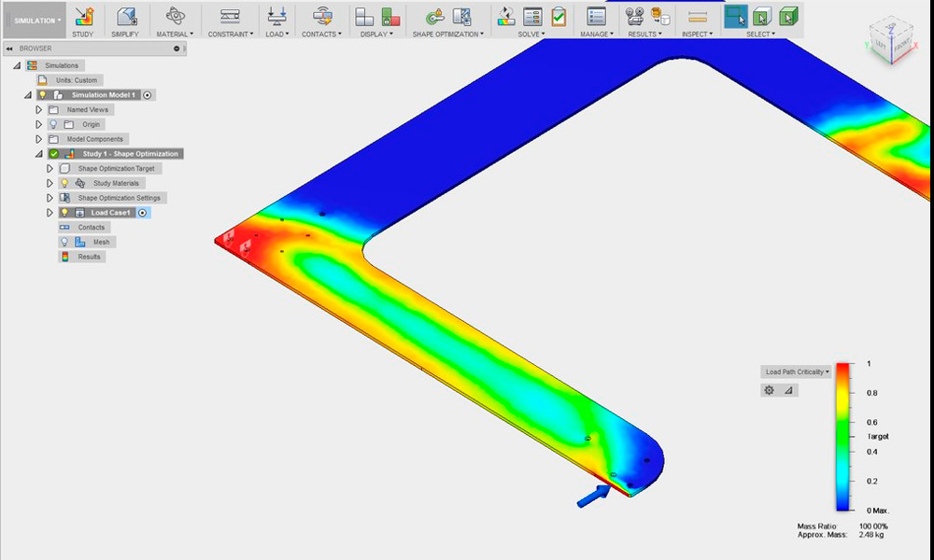
Task: Collapse the Browser panel with the double arrows
Action: (9, 49)
